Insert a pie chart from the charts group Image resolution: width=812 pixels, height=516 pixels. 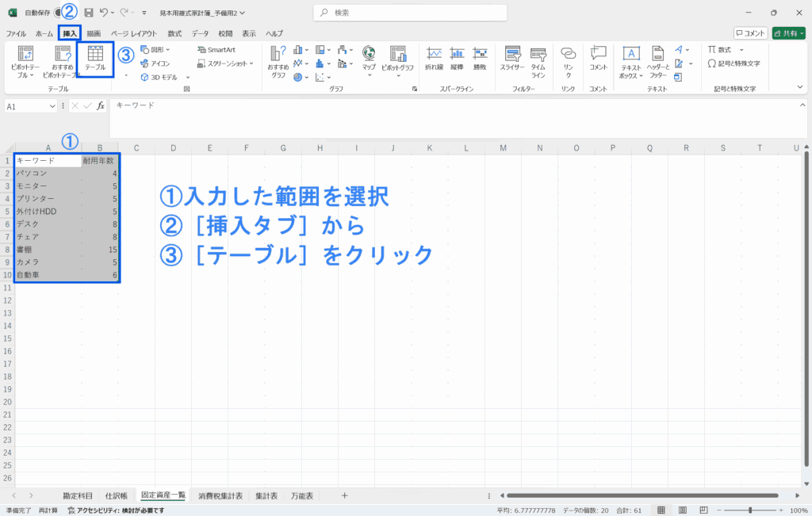(x=298, y=77)
